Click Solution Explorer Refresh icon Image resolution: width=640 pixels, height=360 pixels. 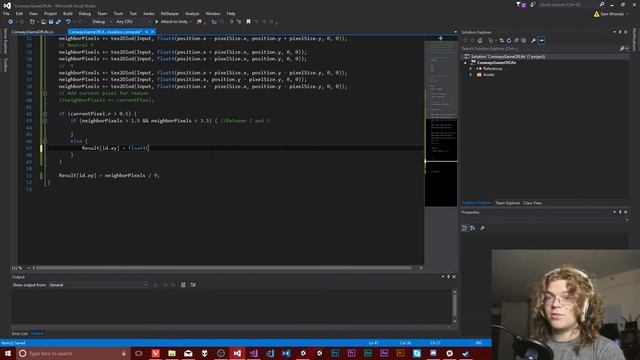509,40
